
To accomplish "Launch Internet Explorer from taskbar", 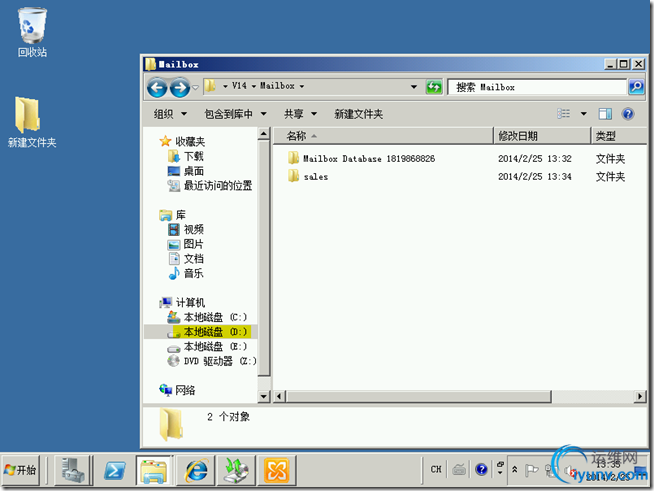I will click(195, 470).
